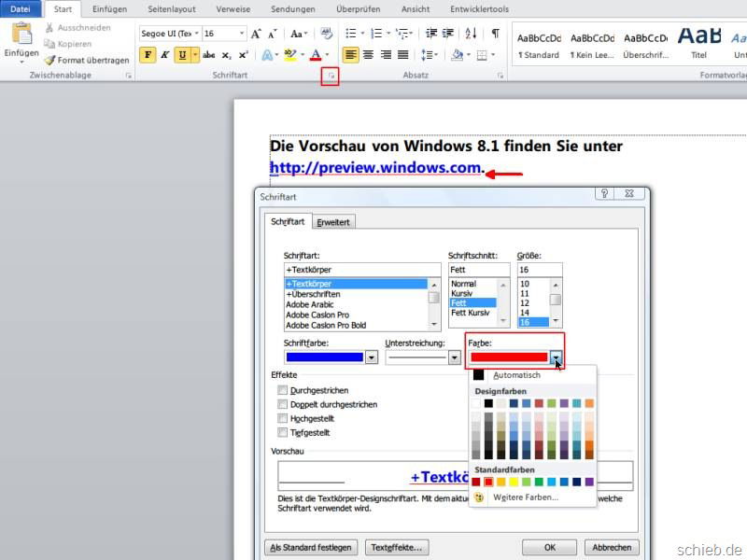Apply strikethrough with the abc icon
The width and height of the screenshot is (747, 560).
click(208, 55)
